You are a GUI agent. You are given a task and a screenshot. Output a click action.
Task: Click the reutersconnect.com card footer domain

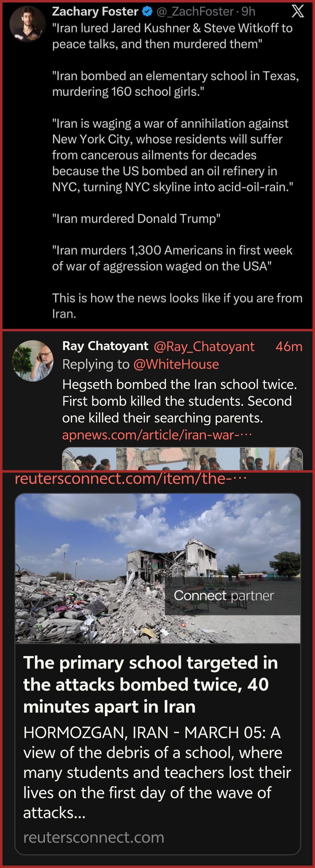pyautogui.click(x=94, y=838)
